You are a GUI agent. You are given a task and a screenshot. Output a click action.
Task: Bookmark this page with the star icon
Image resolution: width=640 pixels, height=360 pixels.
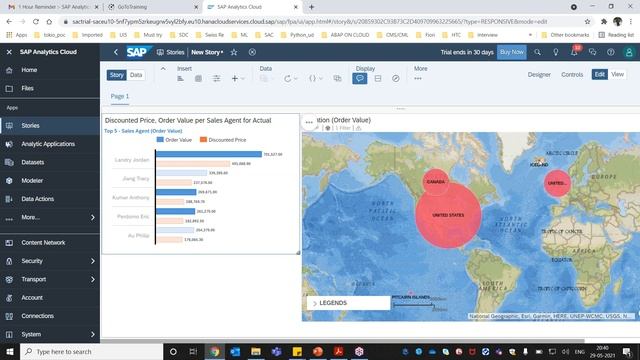(587, 22)
